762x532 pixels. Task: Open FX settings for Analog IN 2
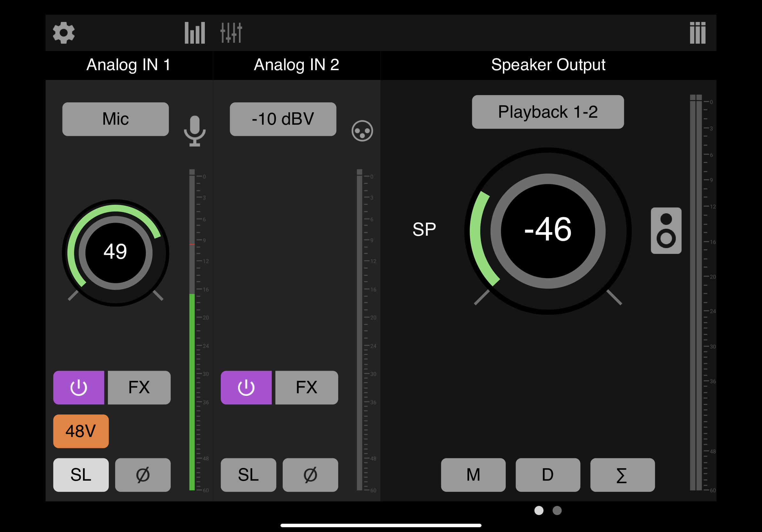pos(307,388)
